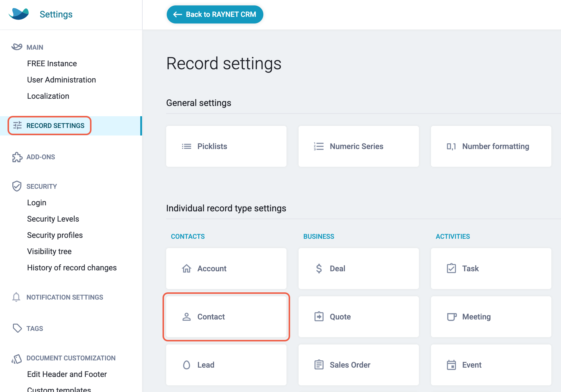Viewport: 561px width, 392px height.
Task: Click the Contact person icon
Action: pyautogui.click(x=187, y=317)
